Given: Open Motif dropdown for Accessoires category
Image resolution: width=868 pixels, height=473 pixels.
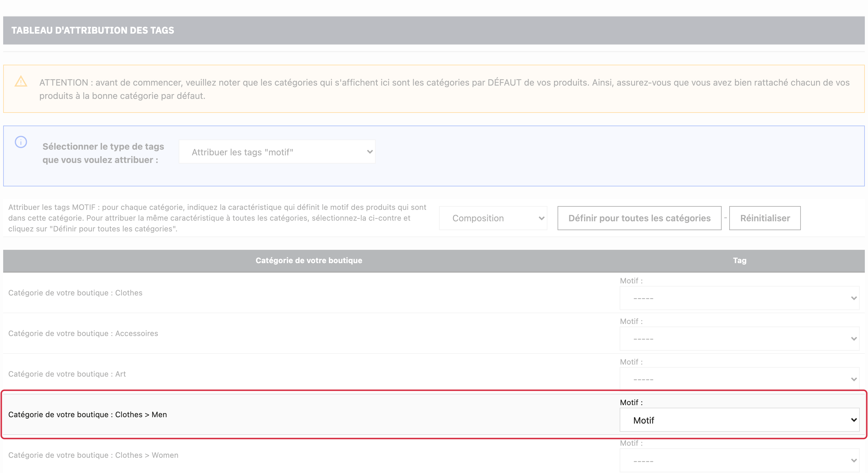Looking at the screenshot, I should click(740, 339).
